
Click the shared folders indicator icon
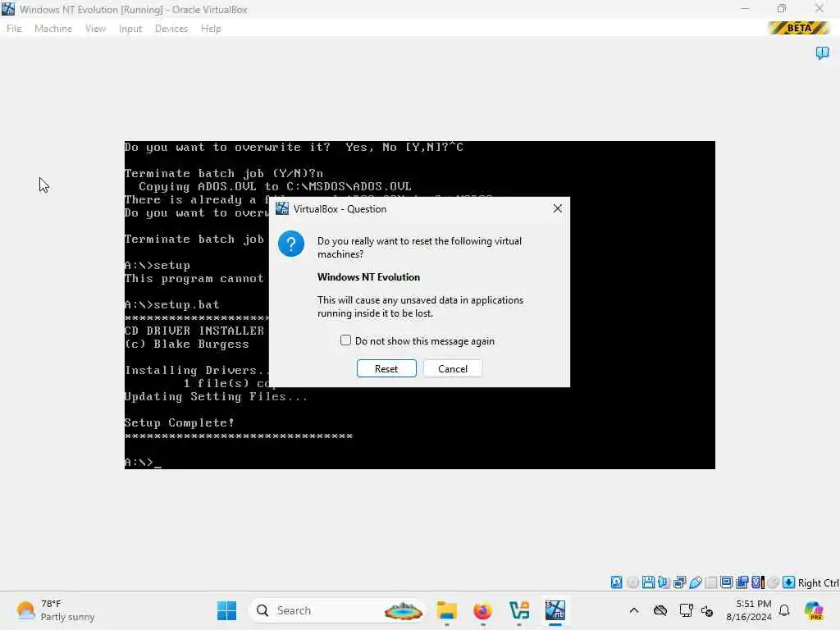711,582
